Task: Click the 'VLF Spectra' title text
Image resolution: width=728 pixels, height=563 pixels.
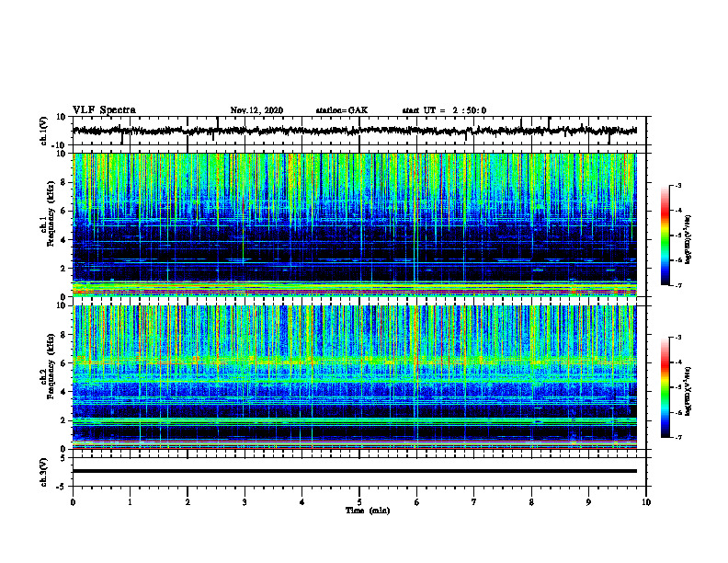Action: [x=104, y=110]
